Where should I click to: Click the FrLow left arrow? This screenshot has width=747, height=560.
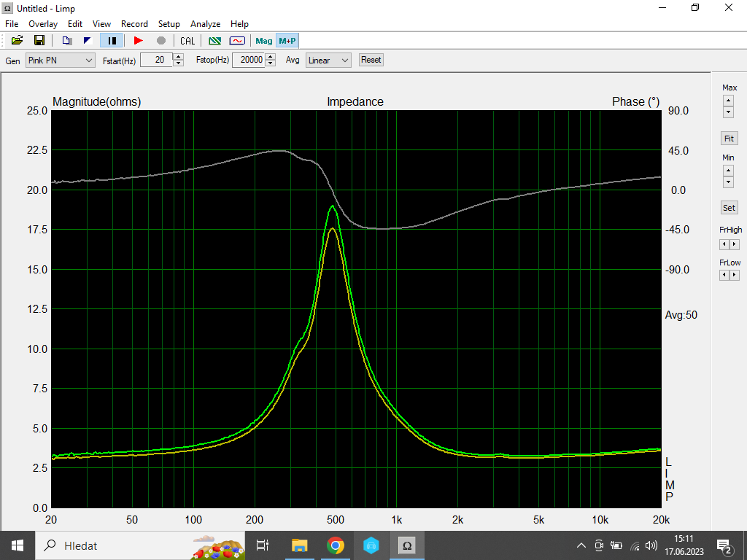pos(724,275)
